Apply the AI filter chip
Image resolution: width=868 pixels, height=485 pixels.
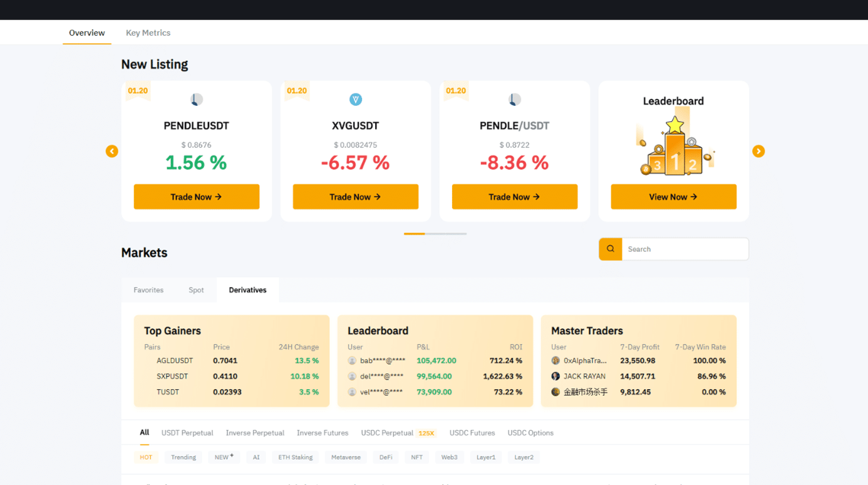point(256,457)
